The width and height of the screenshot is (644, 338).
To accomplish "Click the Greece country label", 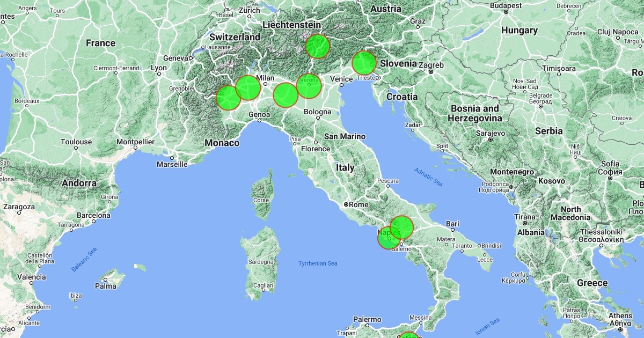I will click(592, 283).
